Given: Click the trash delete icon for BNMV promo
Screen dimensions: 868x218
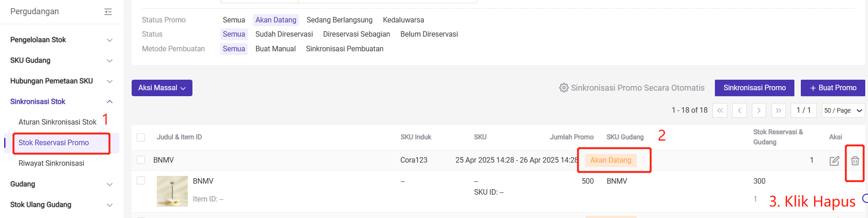Looking at the screenshot, I should tap(855, 161).
